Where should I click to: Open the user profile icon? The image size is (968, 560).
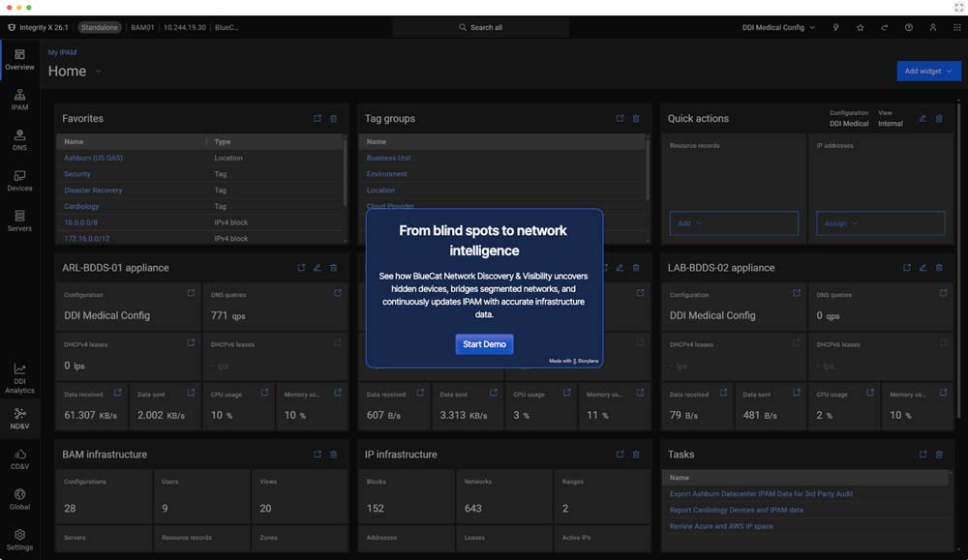pos(933,28)
